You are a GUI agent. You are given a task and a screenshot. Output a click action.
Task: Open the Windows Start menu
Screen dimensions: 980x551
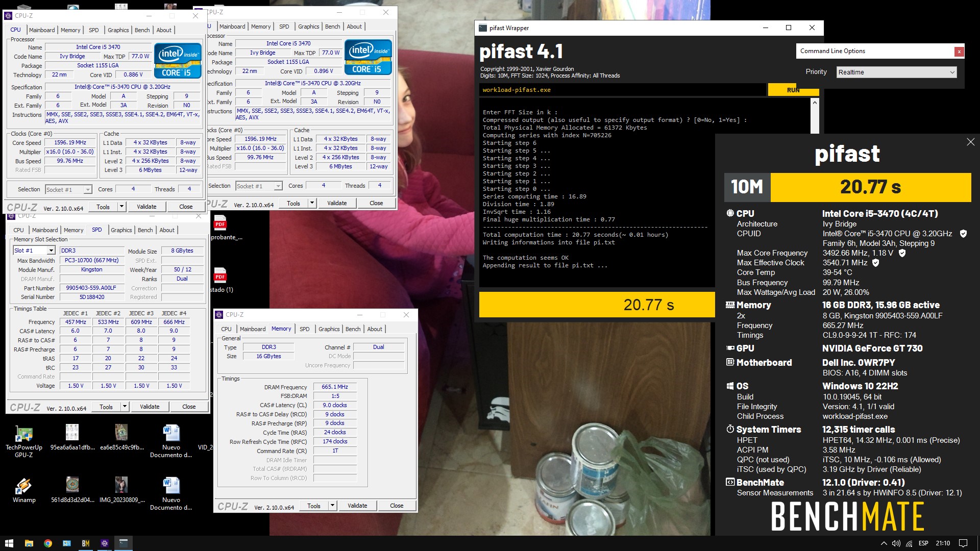9,543
